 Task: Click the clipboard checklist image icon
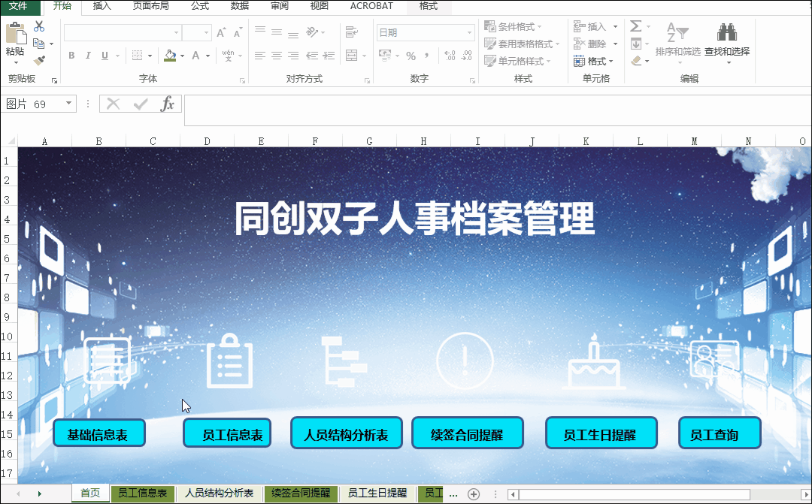point(229,362)
